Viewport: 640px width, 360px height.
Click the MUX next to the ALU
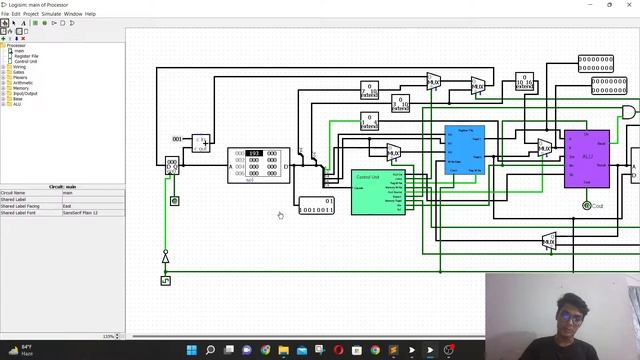click(544, 148)
